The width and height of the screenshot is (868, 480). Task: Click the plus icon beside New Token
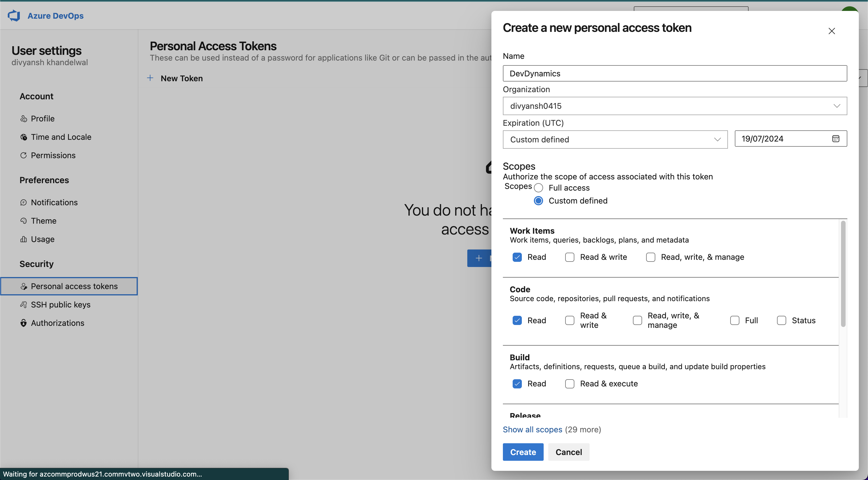tap(150, 78)
